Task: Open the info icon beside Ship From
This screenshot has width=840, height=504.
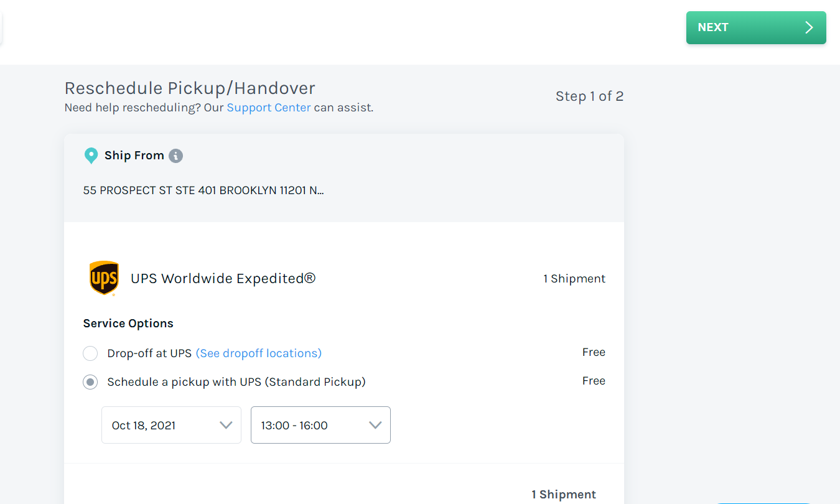Action: pyautogui.click(x=175, y=156)
